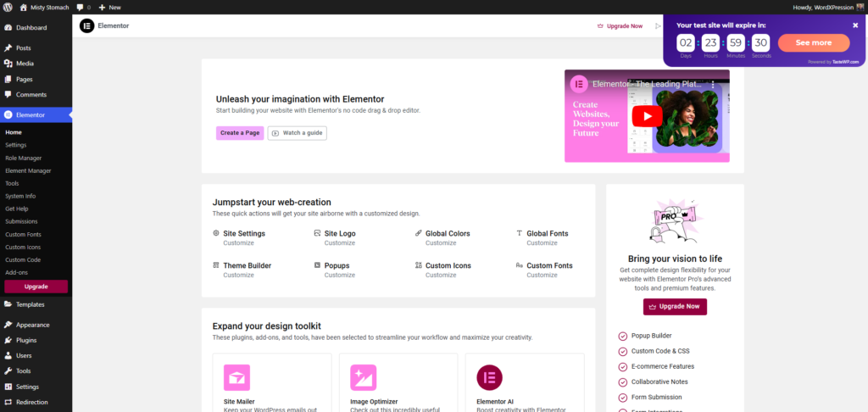
Task: Click the Upgrade Now button in Pro card
Action: [x=675, y=306]
